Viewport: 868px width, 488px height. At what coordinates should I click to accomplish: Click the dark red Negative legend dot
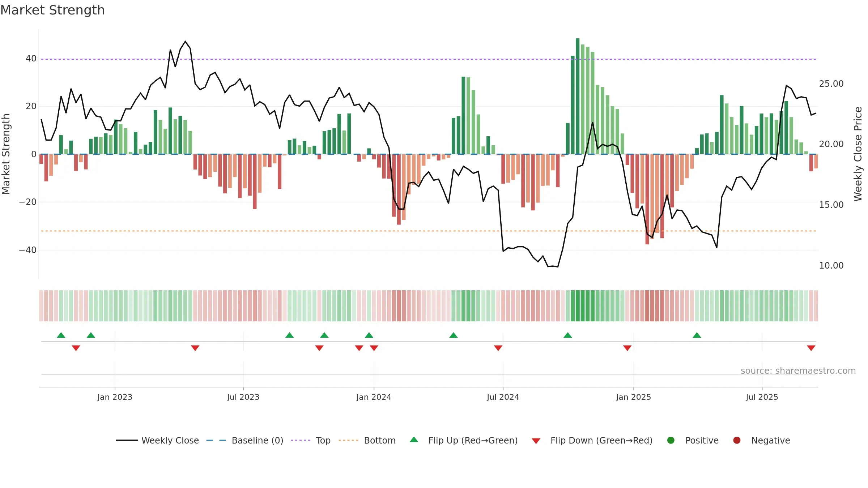(737, 440)
